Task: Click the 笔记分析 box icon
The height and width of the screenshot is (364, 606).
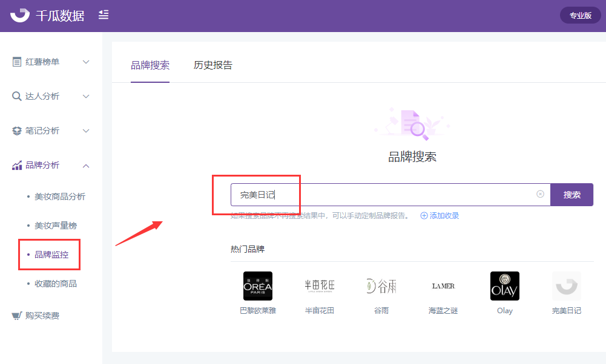Action: click(16, 131)
